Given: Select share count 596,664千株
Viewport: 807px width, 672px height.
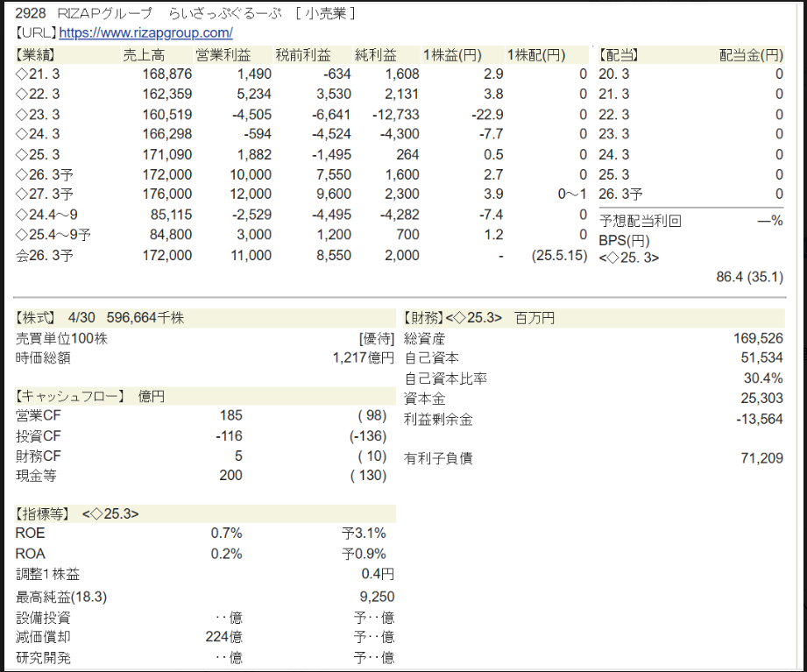Looking at the screenshot, I should click(x=145, y=318).
